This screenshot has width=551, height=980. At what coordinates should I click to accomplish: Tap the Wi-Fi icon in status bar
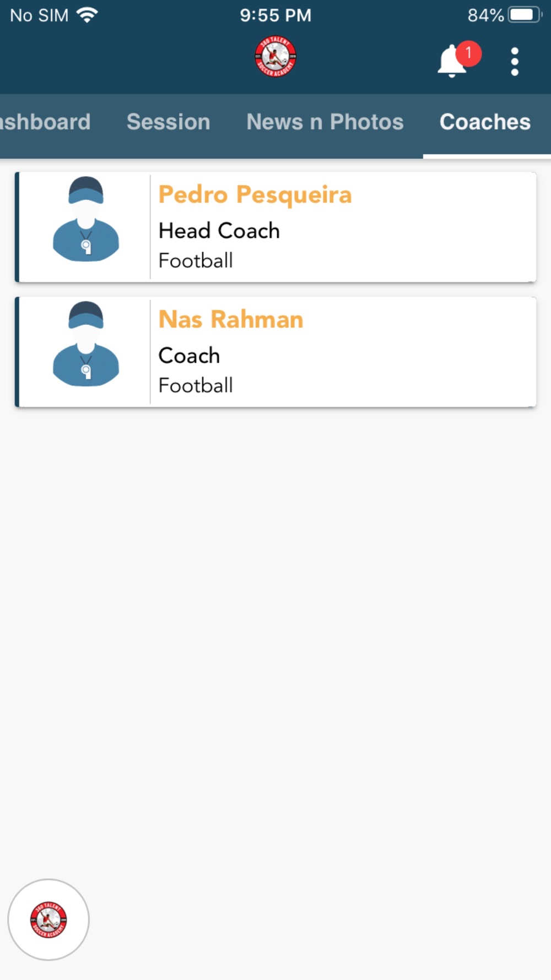88,15
